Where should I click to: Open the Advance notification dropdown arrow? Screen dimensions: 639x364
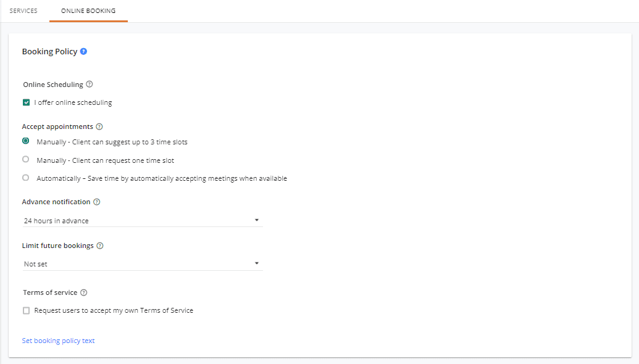[257, 220]
